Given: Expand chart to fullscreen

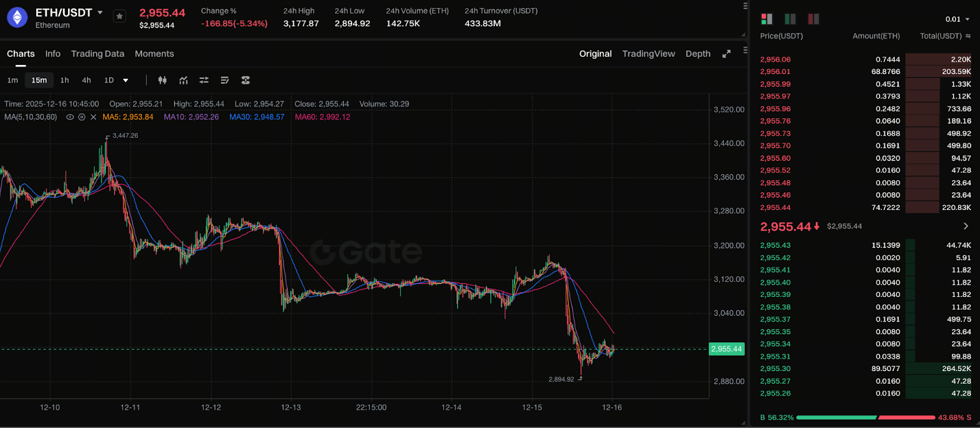Looking at the screenshot, I should pyautogui.click(x=726, y=54).
